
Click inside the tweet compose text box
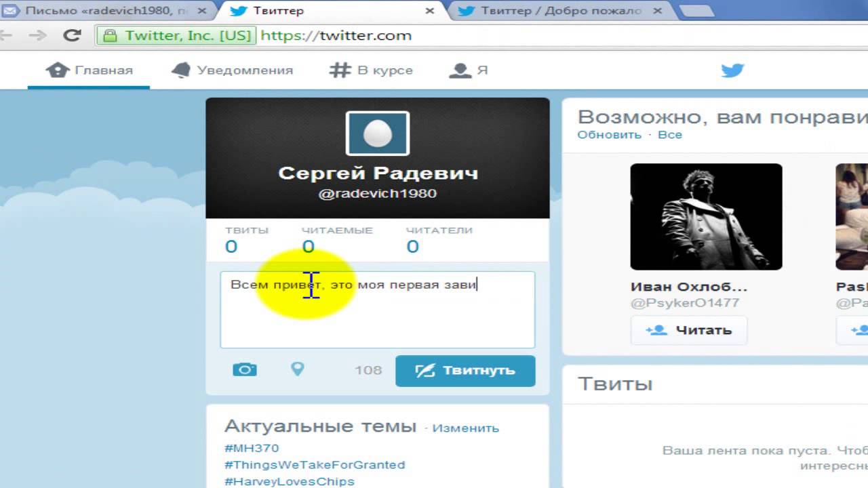tap(377, 310)
